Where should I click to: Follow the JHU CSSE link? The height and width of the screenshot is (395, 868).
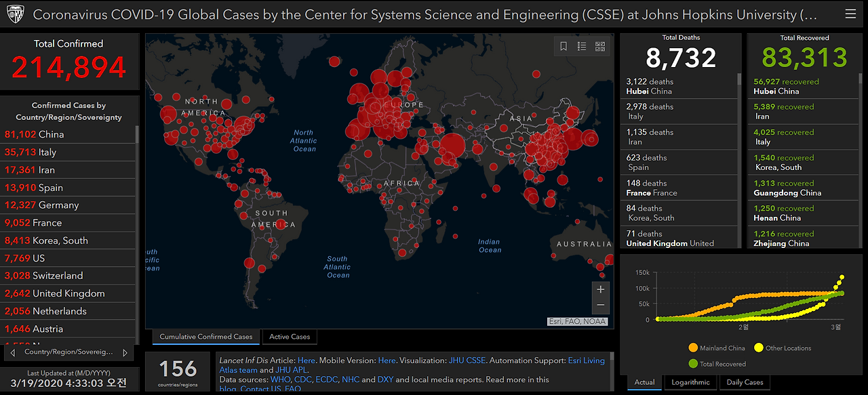tap(467, 360)
